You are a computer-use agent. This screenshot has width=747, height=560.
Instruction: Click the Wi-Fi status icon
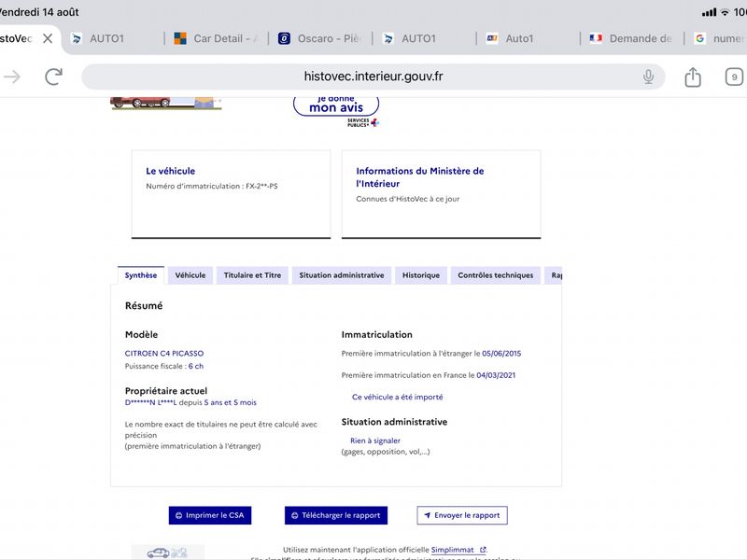click(x=725, y=12)
